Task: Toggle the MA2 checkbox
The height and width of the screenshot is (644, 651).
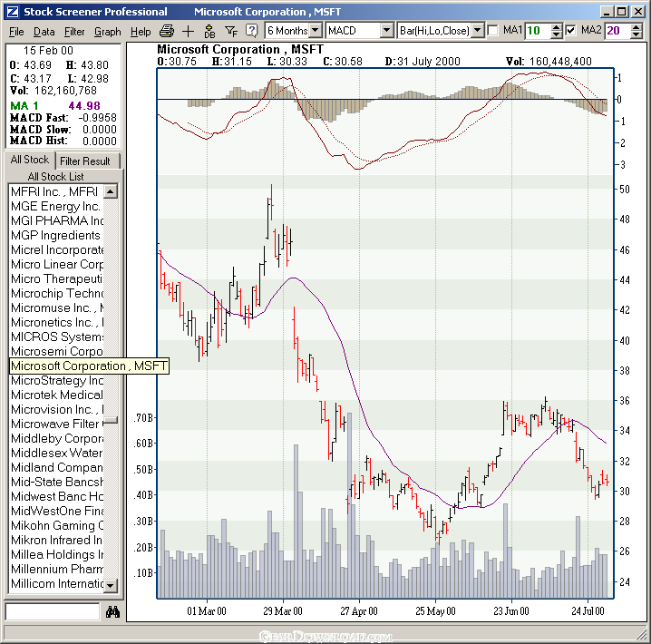Action: pos(570,30)
